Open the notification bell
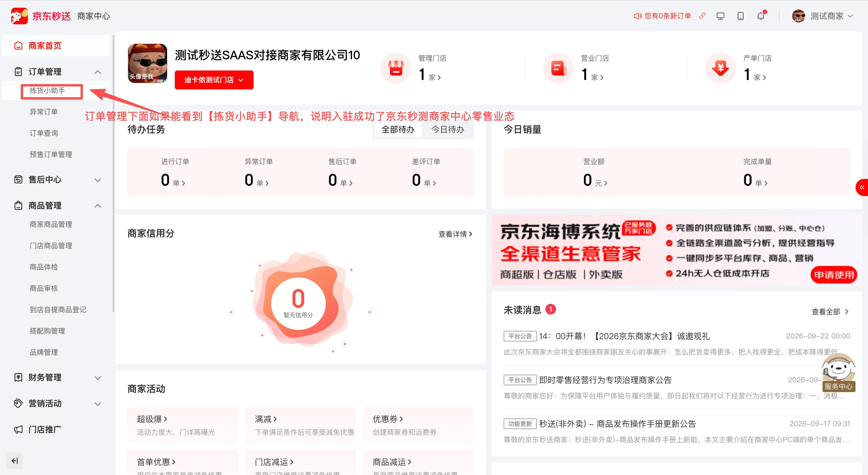 click(x=760, y=16)
